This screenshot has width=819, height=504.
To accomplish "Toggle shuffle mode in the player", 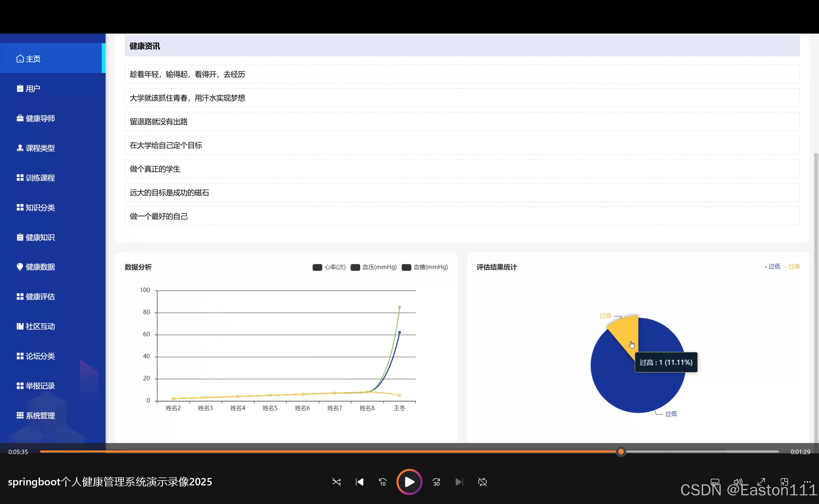I will click(336, 482).
